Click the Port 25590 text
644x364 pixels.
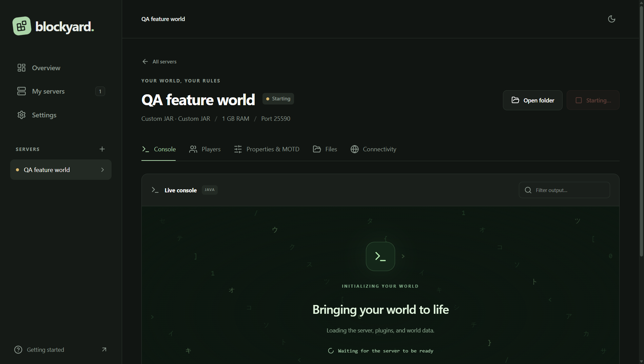coord(275,119)
